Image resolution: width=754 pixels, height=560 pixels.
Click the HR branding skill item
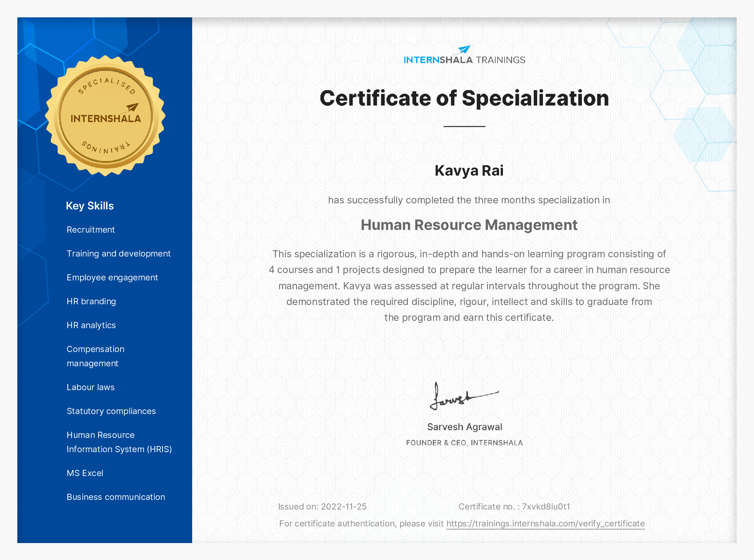(x=91, y=301)
